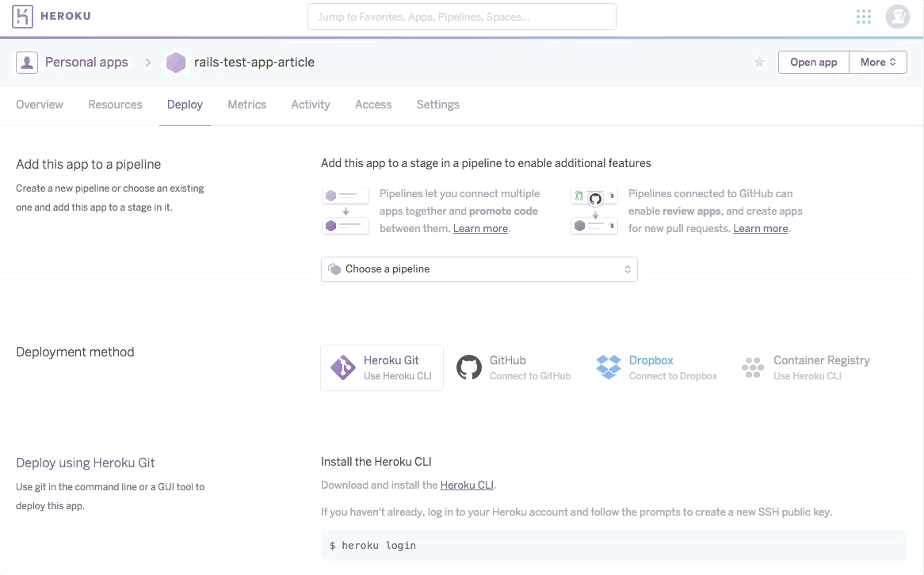Favorite the app with the star icon
The image size is (924, 575).
pyautogui.click(x=759, y=63)
